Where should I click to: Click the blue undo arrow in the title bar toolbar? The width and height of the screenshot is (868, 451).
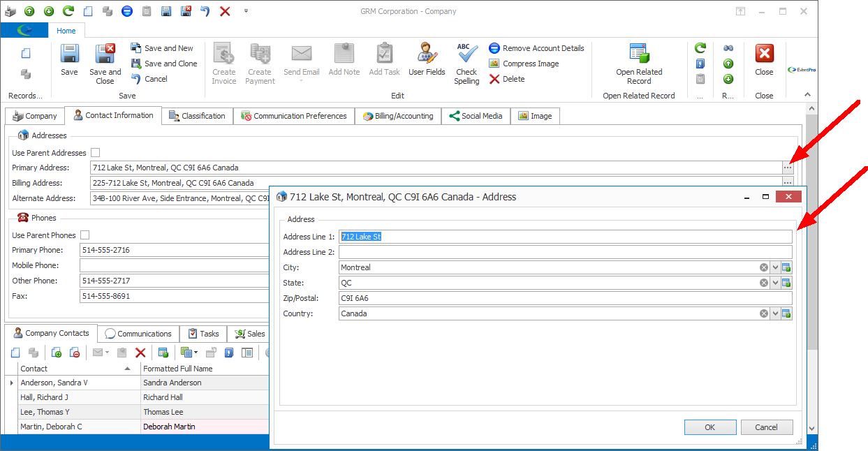205,11
